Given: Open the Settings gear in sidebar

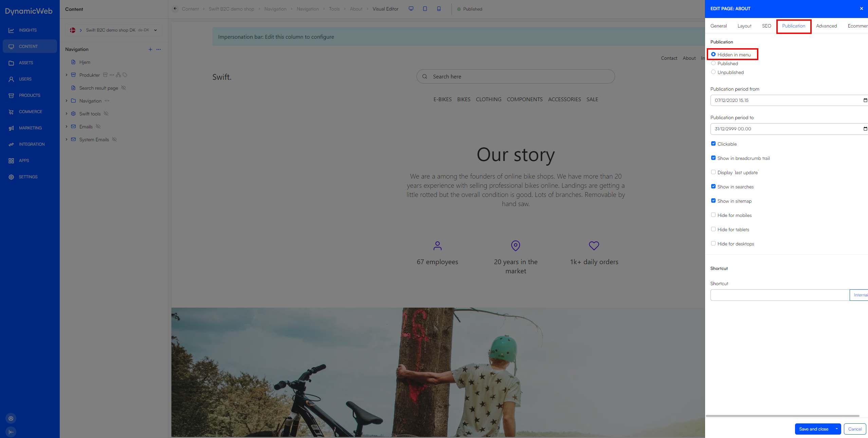Looking at the screenshot, I should click(11, 177).
